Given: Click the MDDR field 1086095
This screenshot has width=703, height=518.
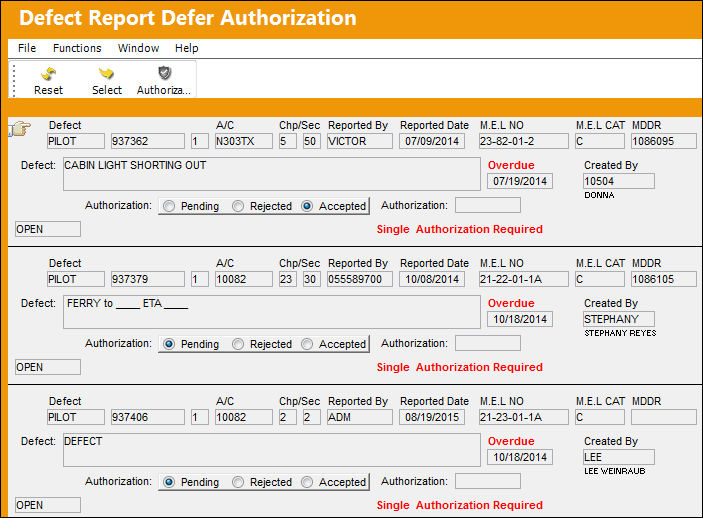Looking at the screenshot, I should 664,141.
